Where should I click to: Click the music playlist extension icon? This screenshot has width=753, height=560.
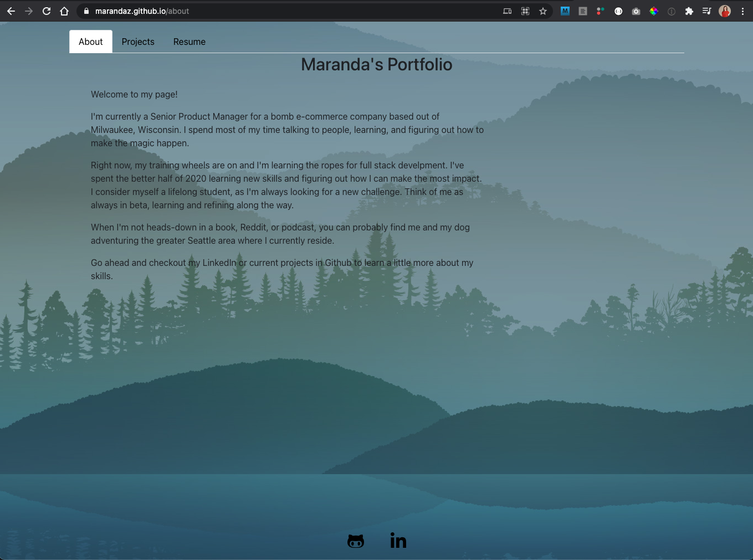(706, 11)
